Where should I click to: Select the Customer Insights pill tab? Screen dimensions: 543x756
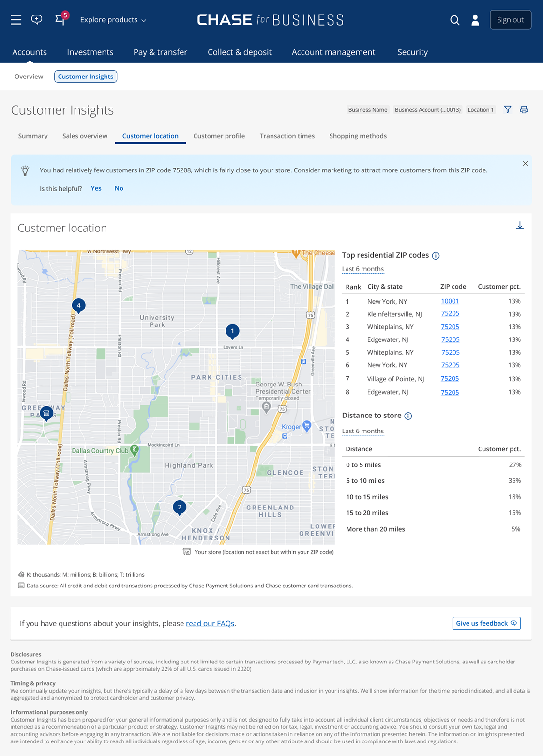coord(86,77)
